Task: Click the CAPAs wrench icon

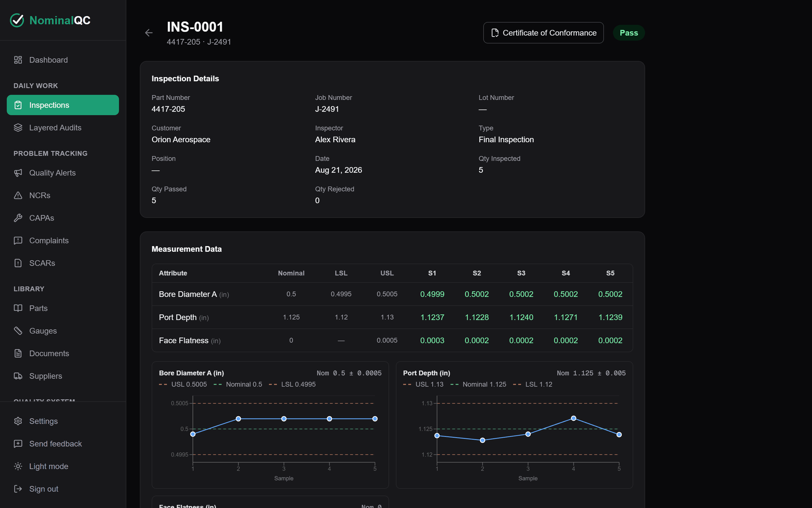Action: (x=18, y=218)
